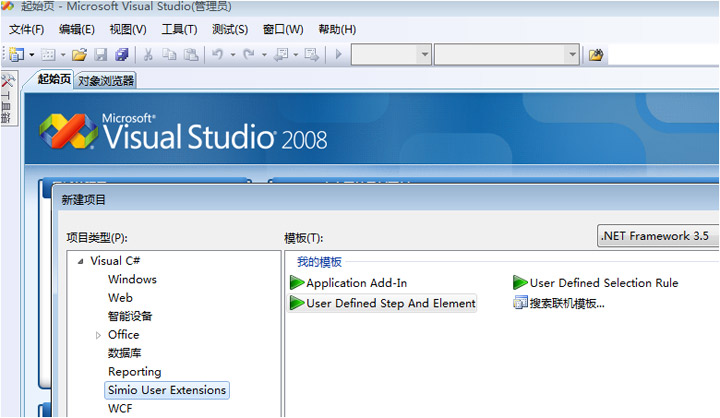Select 智能设备 project type
The image size is (720, 418).
click(129, 316)
